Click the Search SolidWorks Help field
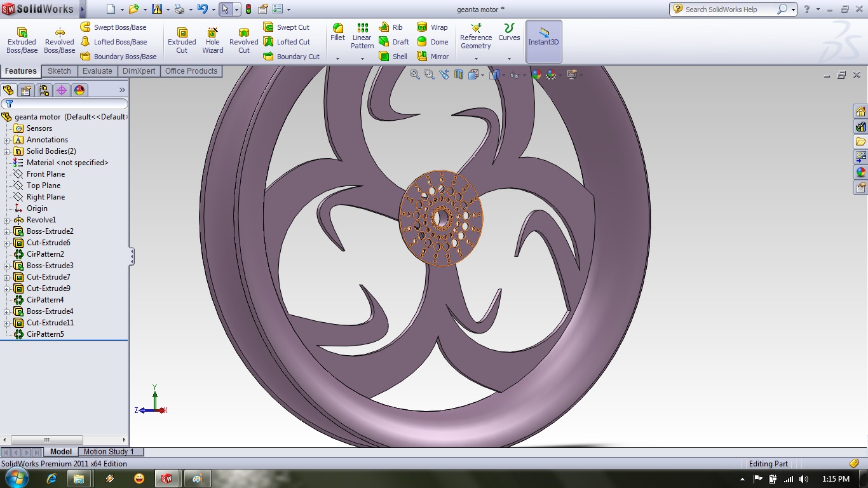Screen dimensions: 868x488 [728, 10]
